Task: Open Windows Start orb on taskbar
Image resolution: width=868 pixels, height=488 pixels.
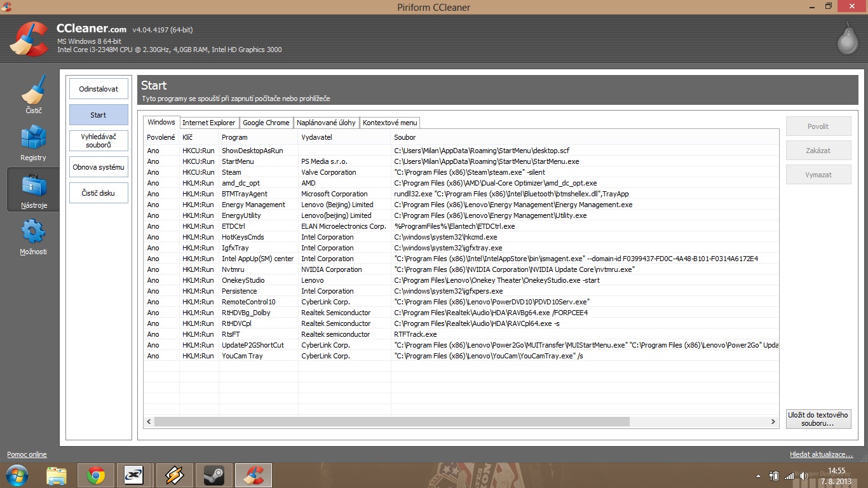Action: click(x=17, y=475)
